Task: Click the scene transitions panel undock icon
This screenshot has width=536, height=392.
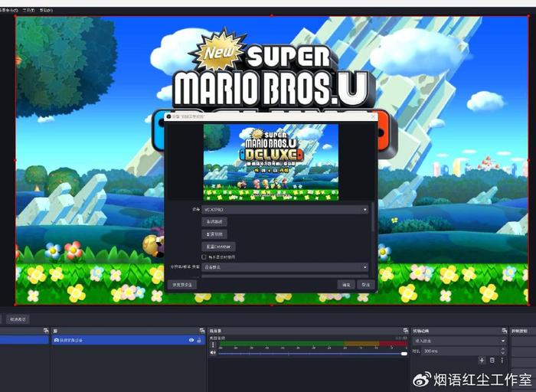Action: point(504,331)
